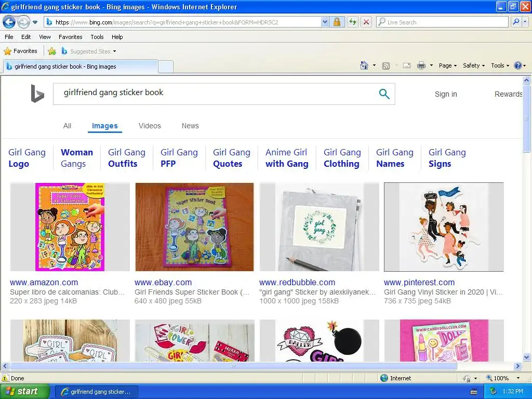Open the recent pages dropdown arrow

point(35,22)
